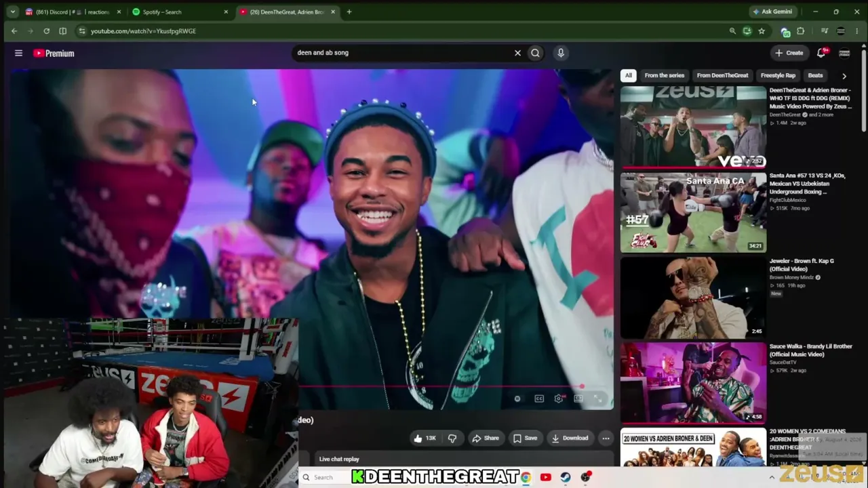Toggle closed captions in the player

pyautogui.click(x=539, y=399)
